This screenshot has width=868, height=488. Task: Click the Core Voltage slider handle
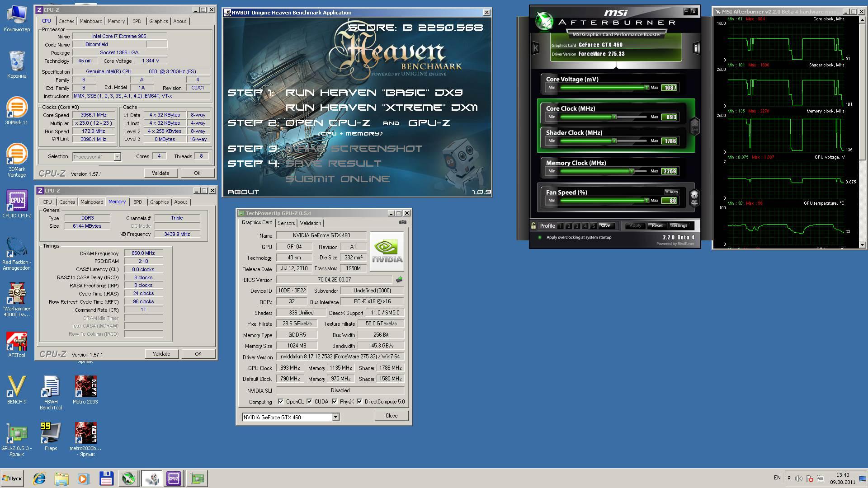pyautogui.click(x=646, y=87)
